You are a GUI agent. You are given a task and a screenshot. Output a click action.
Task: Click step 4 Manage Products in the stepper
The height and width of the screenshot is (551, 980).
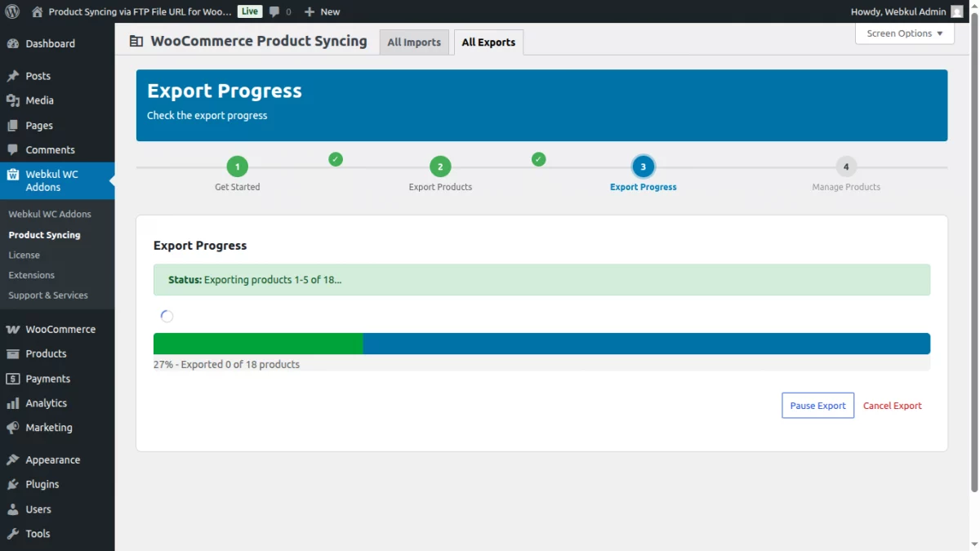[x=846, y=167]
